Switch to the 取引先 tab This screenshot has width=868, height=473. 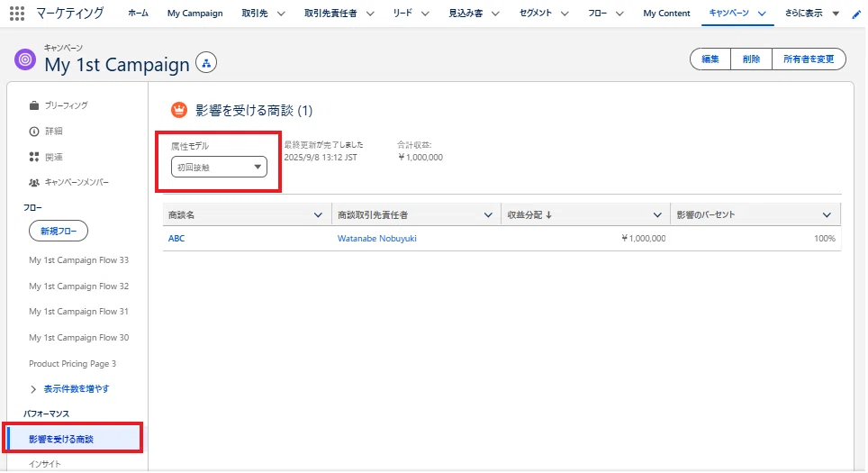(x=255, y=14)
